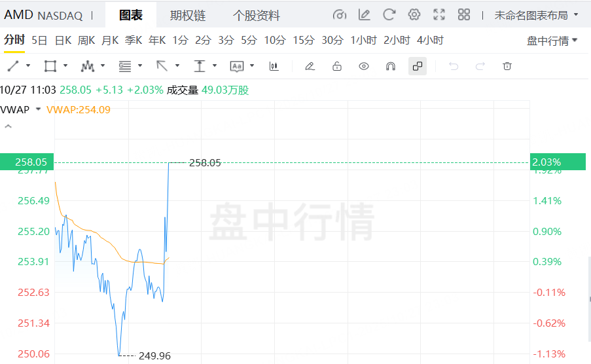Select the Fibonacci retracement lines tool
This screenshot has height=364, width=591.
tap(125, 66)
